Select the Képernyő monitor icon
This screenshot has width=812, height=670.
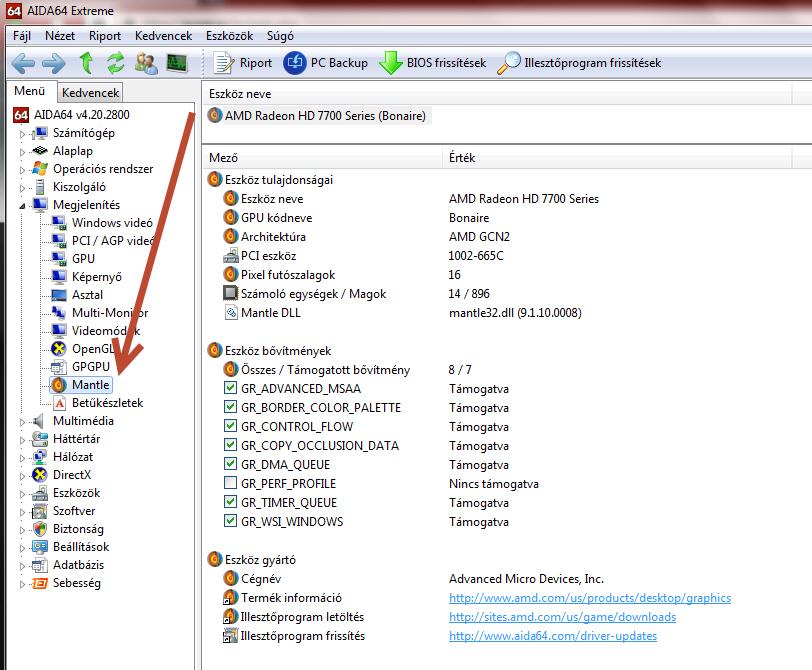(59, 276)
